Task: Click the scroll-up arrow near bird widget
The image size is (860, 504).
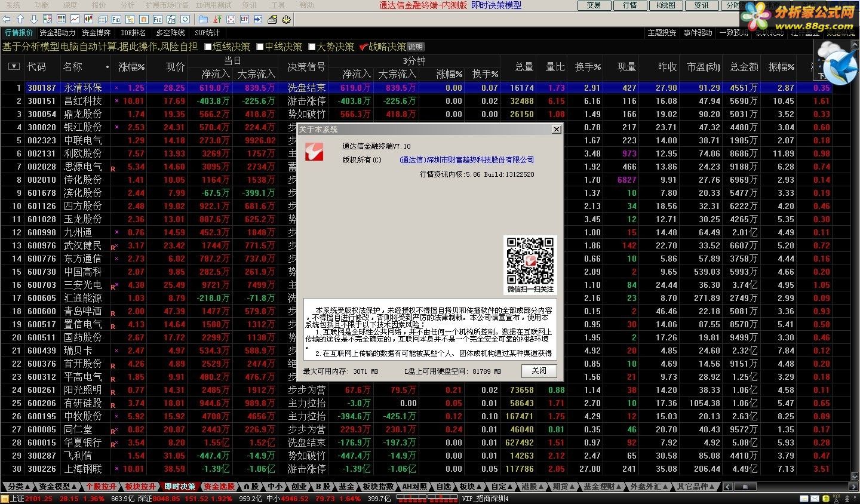Action: tap(855, 44)
